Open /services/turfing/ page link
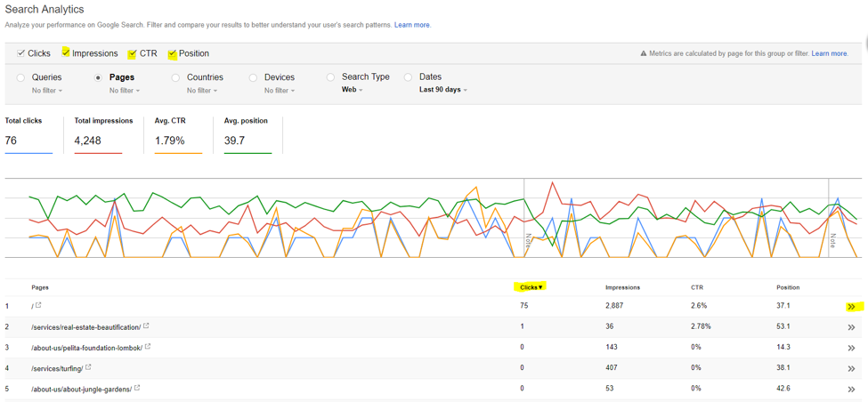The height and width of the screenshot is (402, 868). coord(57,368)
